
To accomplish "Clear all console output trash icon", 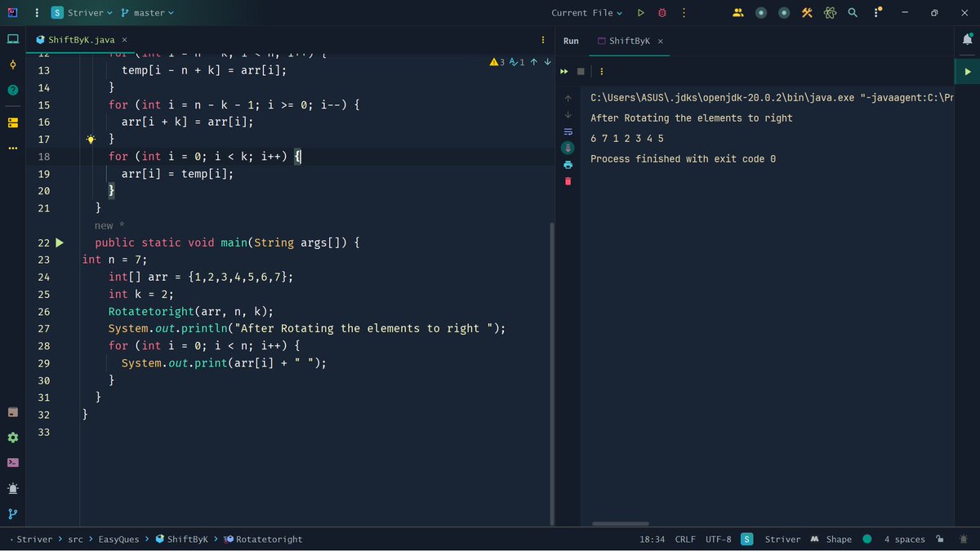I will tap(568, 181).
